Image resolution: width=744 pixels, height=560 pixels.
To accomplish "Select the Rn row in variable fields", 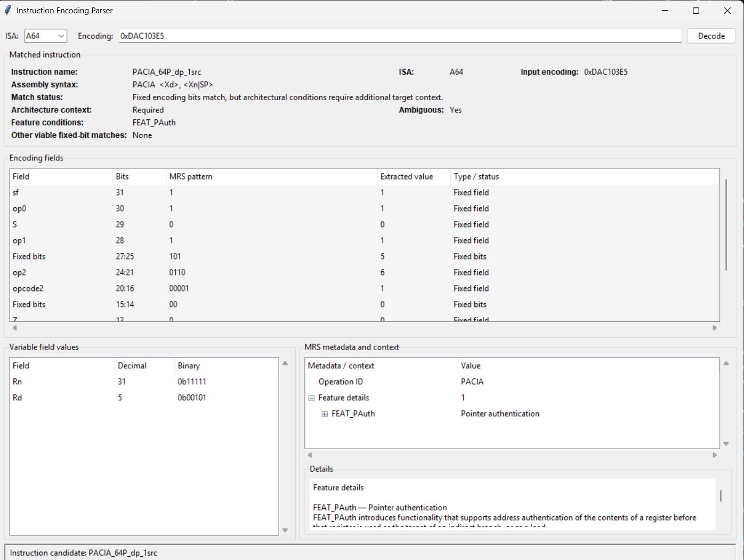I will [x=144, y=382].
